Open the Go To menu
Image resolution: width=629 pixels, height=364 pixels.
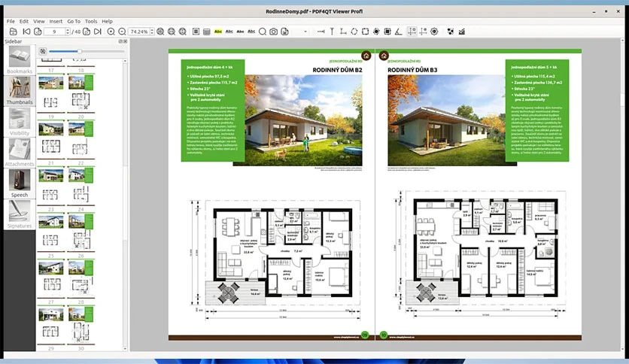(74, 21)
